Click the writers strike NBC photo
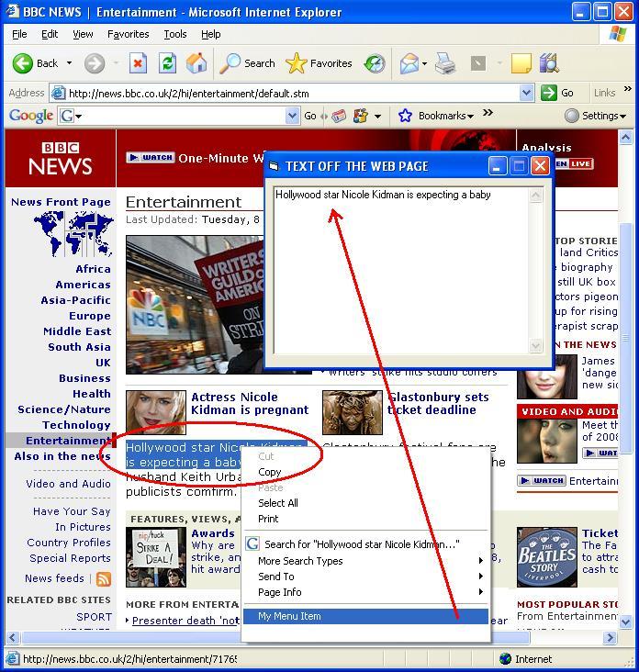639x672 pixels. click(195, 305)
